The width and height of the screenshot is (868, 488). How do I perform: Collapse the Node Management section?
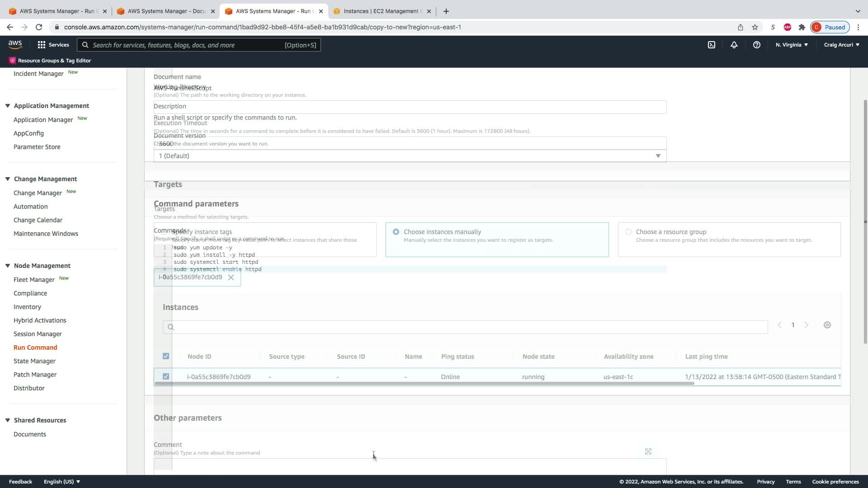(8, 266)
